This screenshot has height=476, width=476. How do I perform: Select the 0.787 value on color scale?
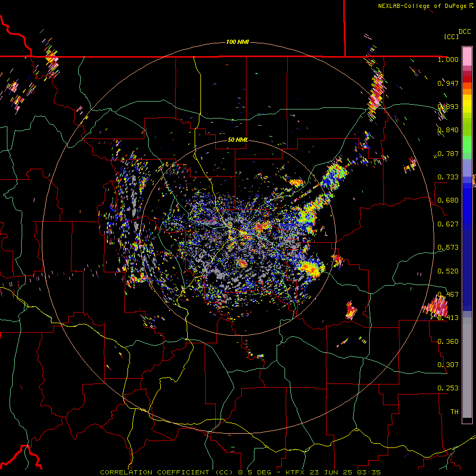[448, 153]
